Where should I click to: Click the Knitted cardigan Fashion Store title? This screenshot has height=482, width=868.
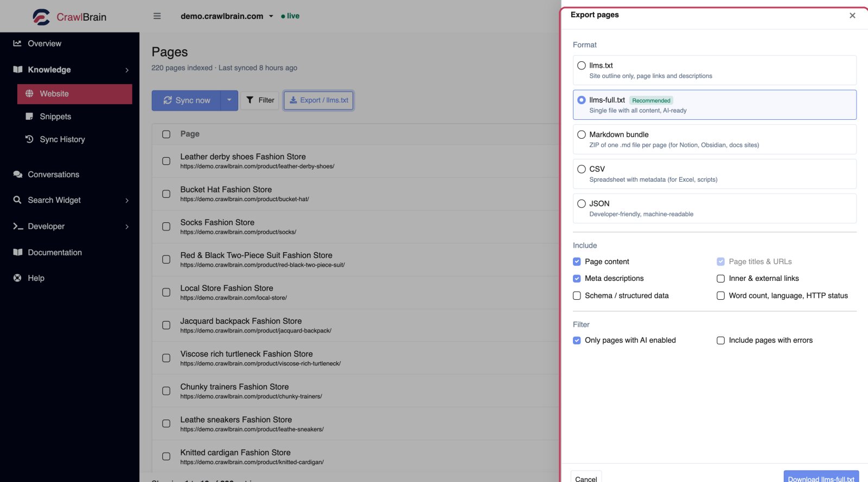point(235,452)
